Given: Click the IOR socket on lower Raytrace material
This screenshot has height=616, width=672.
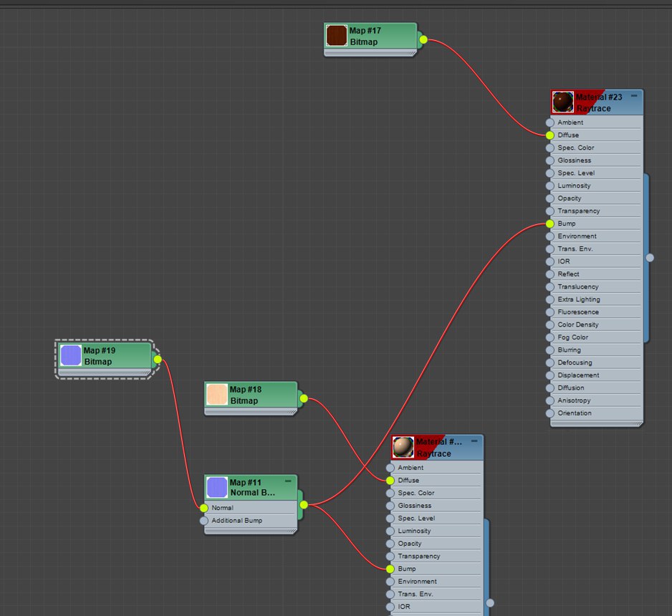Looking at the screenshot, I should click(390, 607).
